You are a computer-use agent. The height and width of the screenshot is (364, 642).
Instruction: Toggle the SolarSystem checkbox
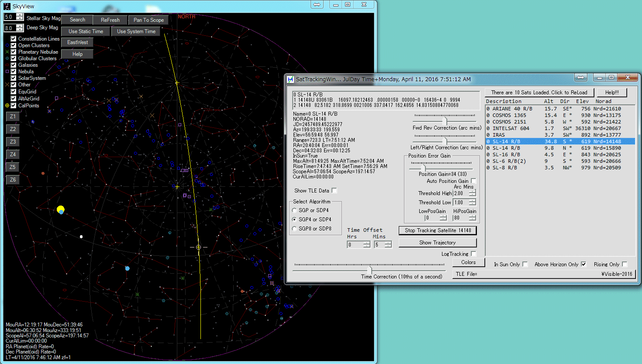pyautogui.click(x=14, y=78)
